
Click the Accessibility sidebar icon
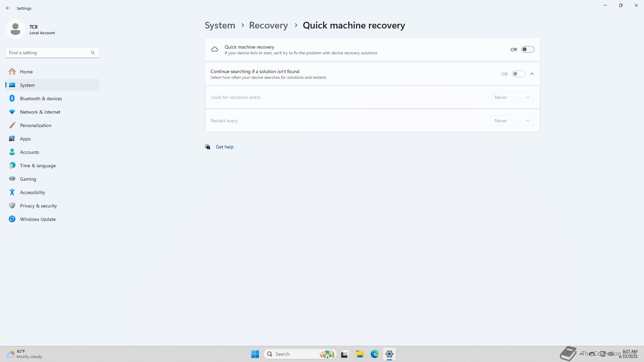tap(12, 192)
